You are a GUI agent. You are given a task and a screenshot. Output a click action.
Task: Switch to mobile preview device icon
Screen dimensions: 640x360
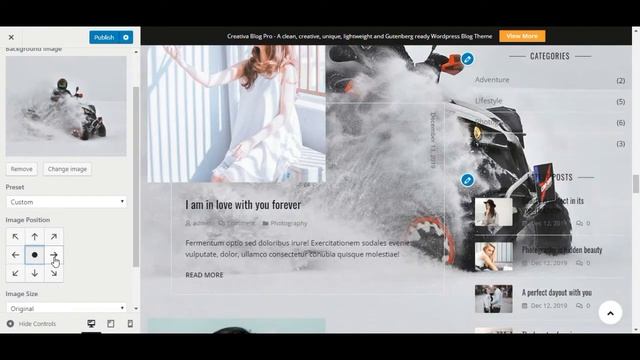pos(130,324)
